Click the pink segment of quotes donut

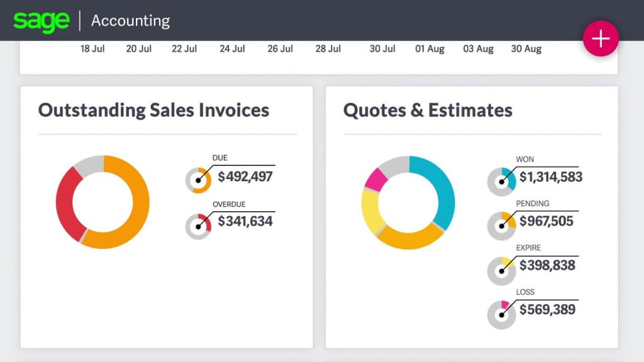(375, 180)
